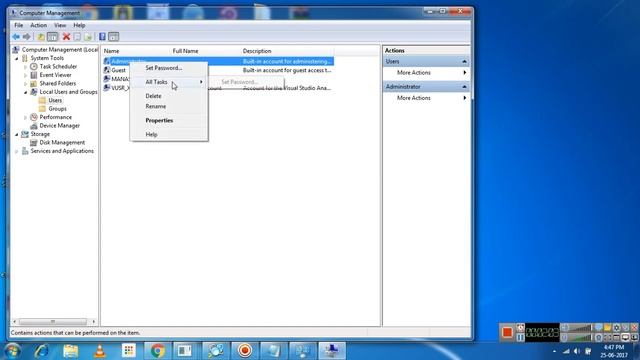
Task: Click the properties toolbar icon beside the red X
Action: point(77,37)
